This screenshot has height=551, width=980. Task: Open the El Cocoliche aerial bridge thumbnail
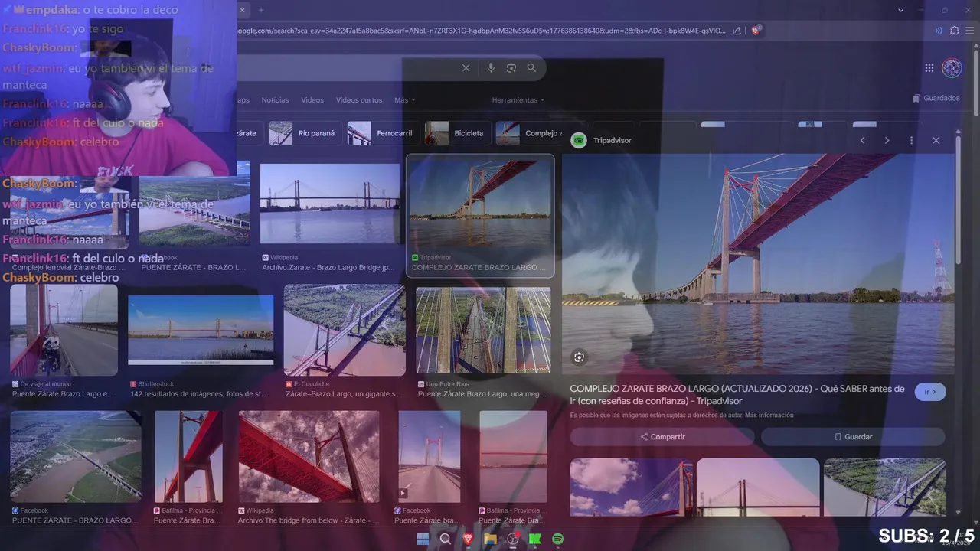(345, 331)
